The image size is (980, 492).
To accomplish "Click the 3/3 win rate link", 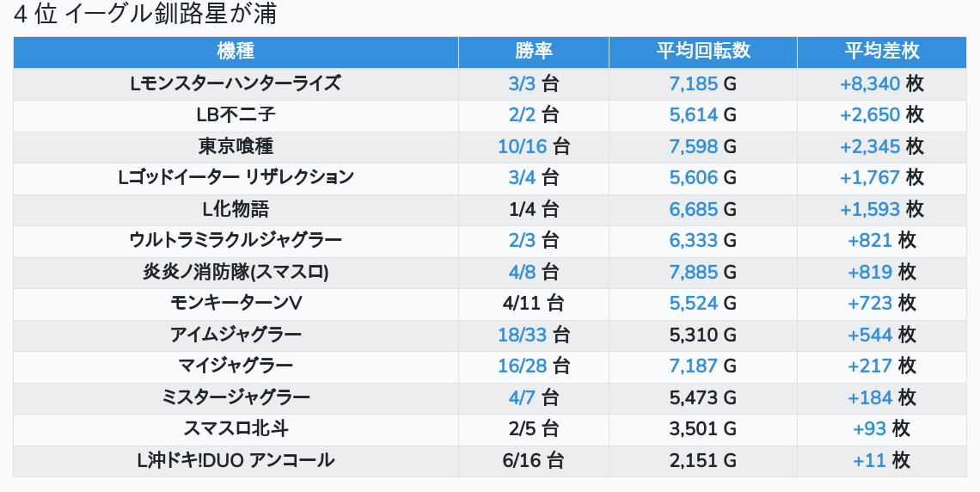I will click(x=522, y=83).
